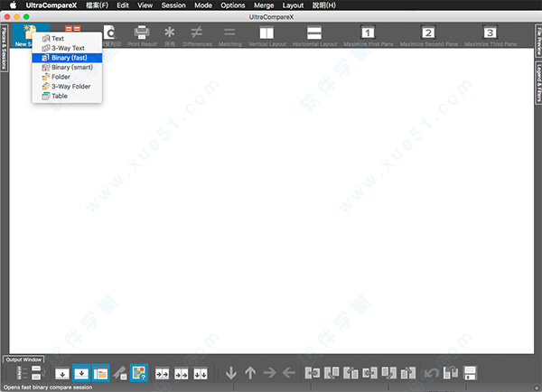Image resolution: width=542 pixels, height=392 pixels.
Task: Toggle Maximize Third Pane
Action: pyautogui.click(x=490, y=36)
